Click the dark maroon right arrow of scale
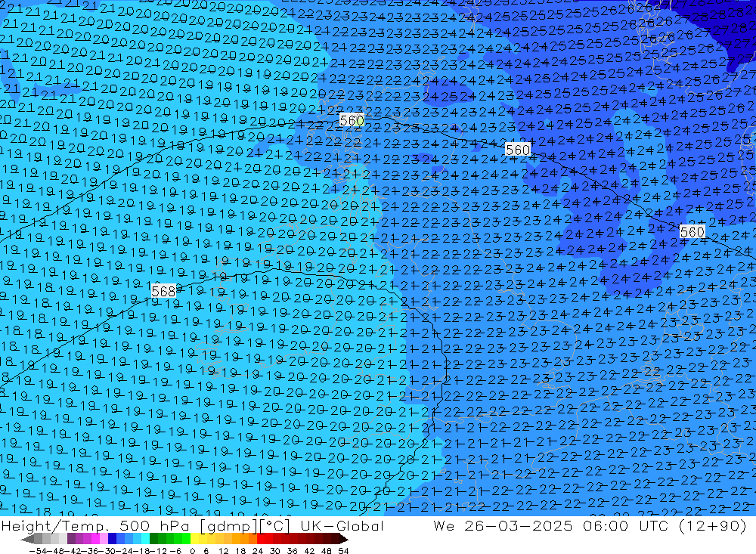756x554 pixels. click(343, 539)
